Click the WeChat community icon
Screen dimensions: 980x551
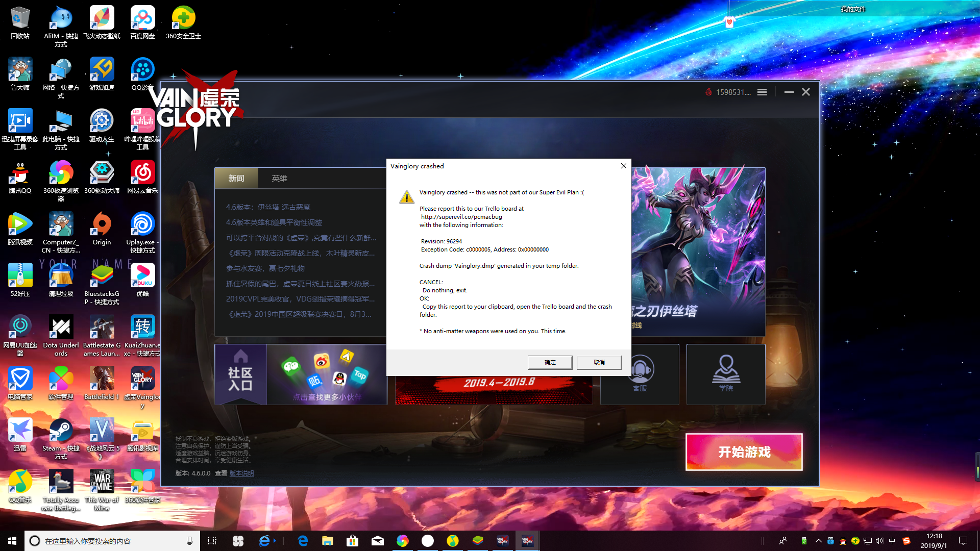(x=291, y=366)
